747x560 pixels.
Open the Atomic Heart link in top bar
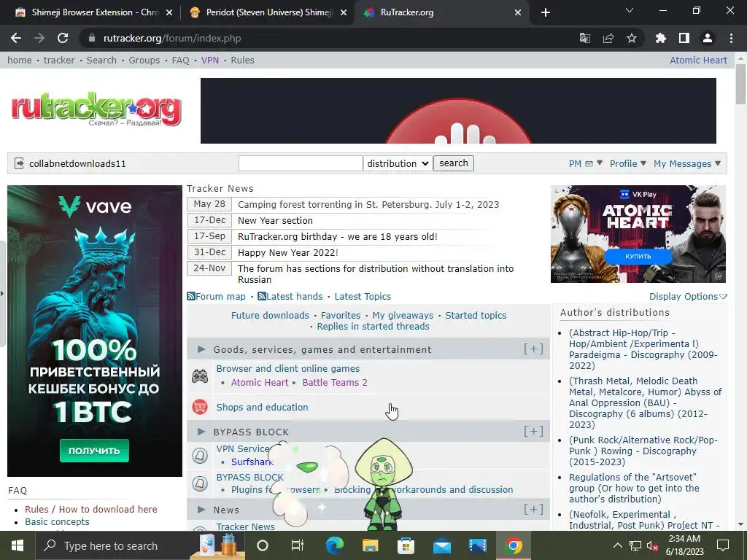pos(698,60)
